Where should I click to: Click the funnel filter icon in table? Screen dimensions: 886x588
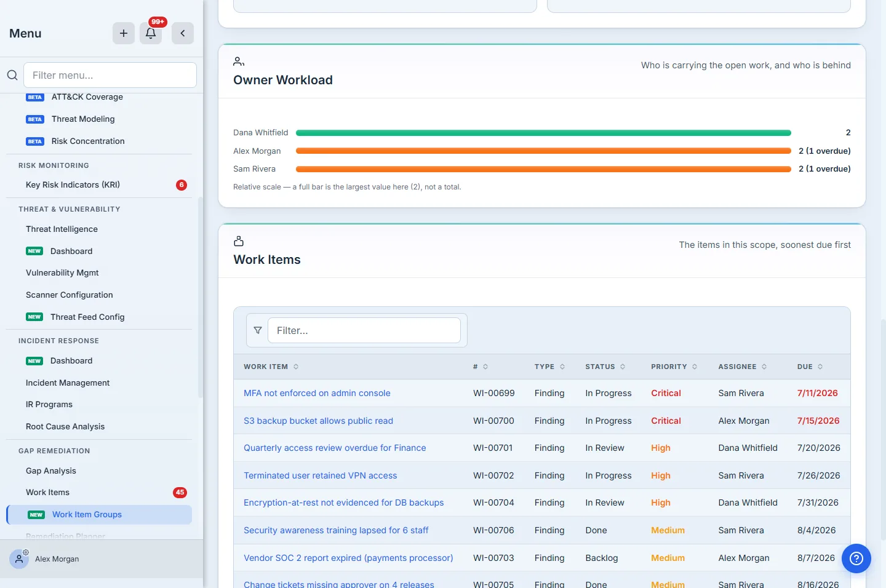tap(258, 330)
